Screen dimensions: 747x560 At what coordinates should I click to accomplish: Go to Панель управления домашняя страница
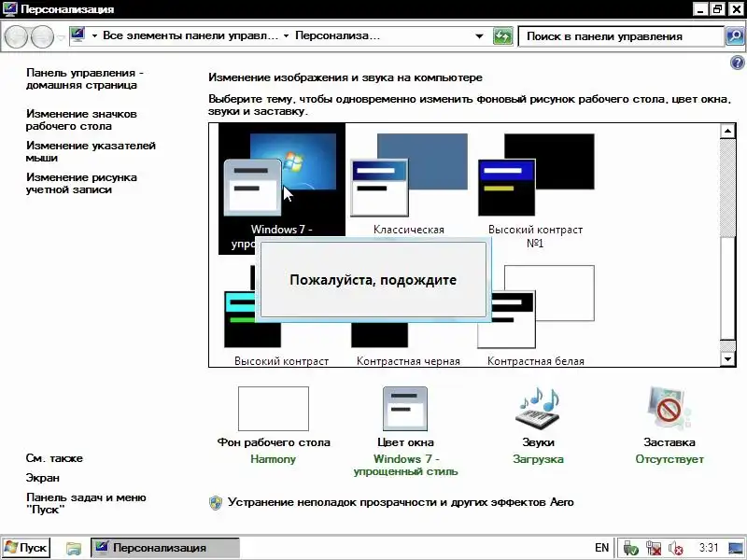[x=85, y=79]
